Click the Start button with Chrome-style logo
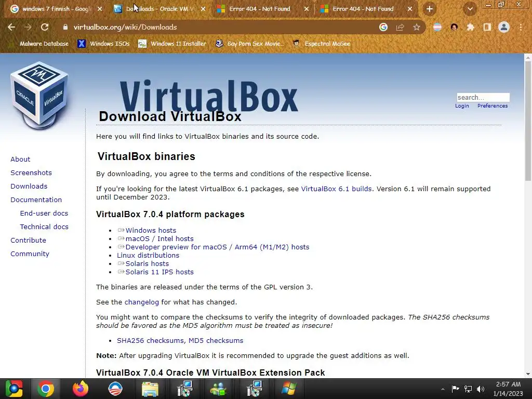The width and height of the screenshot is (532, 399). pyautogui.click(x=14, y=389)
